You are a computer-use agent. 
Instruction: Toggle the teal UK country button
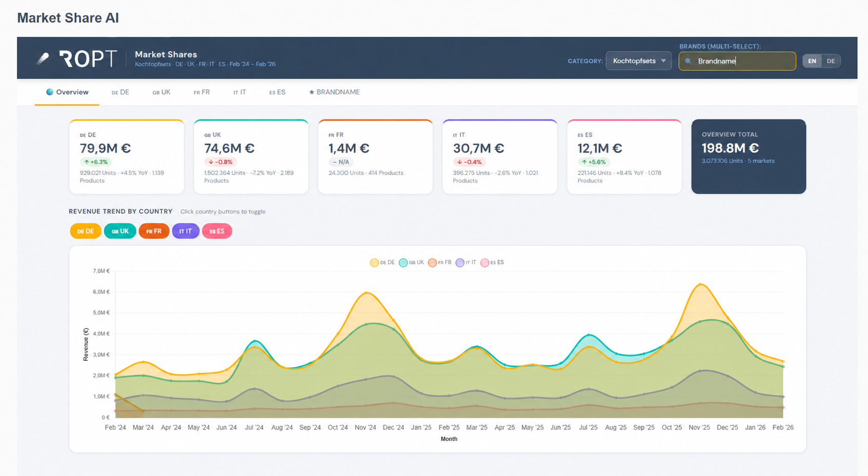pos(120,231)
